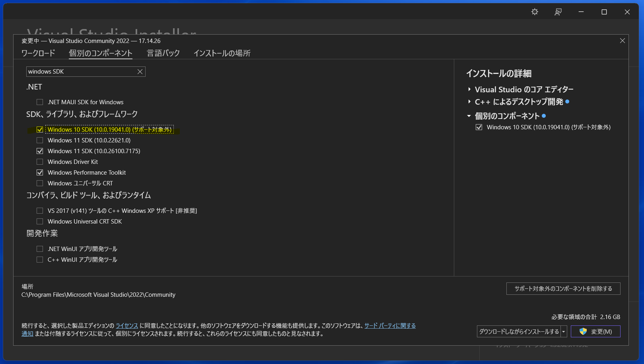Open the install mode dropdown arrow

(x=564, y=331)
